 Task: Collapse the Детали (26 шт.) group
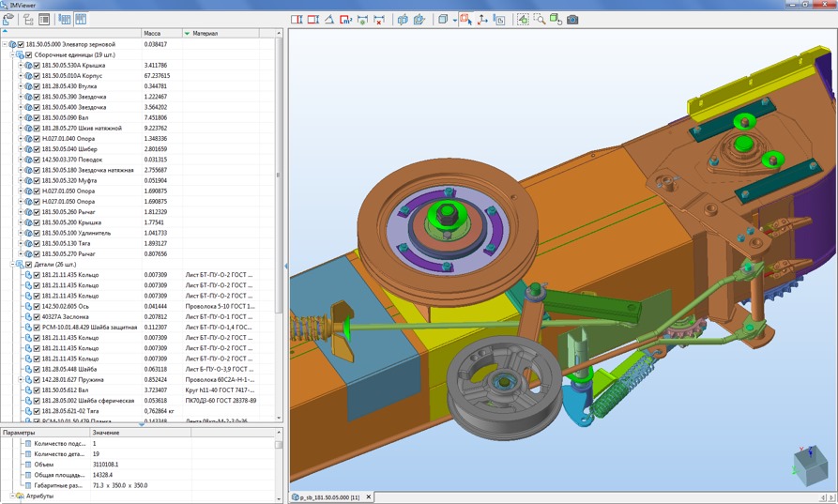[13, 265]
